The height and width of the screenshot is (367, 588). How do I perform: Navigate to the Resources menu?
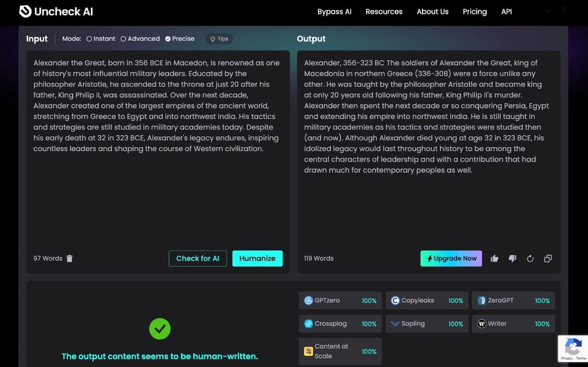tap(384, 11)
